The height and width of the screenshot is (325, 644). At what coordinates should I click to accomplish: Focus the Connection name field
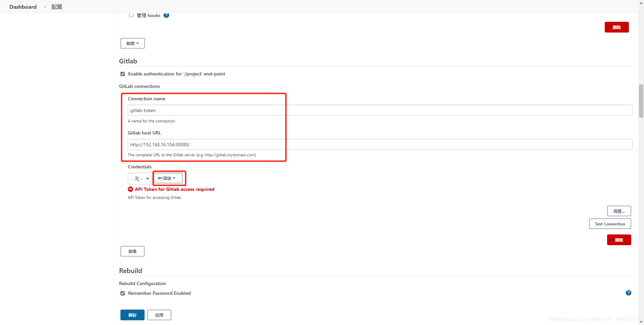tap(380, 110)
